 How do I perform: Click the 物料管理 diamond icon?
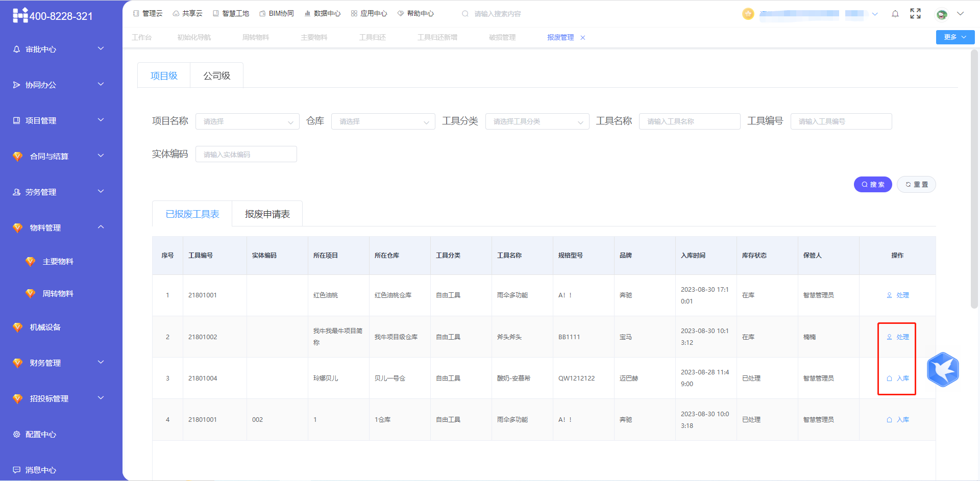(18, 228)
